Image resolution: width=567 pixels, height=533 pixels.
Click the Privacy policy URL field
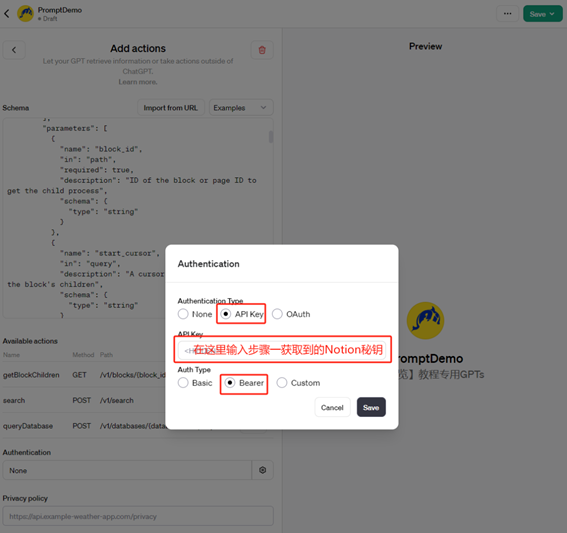pyautogui.click(x=138, y=516)
